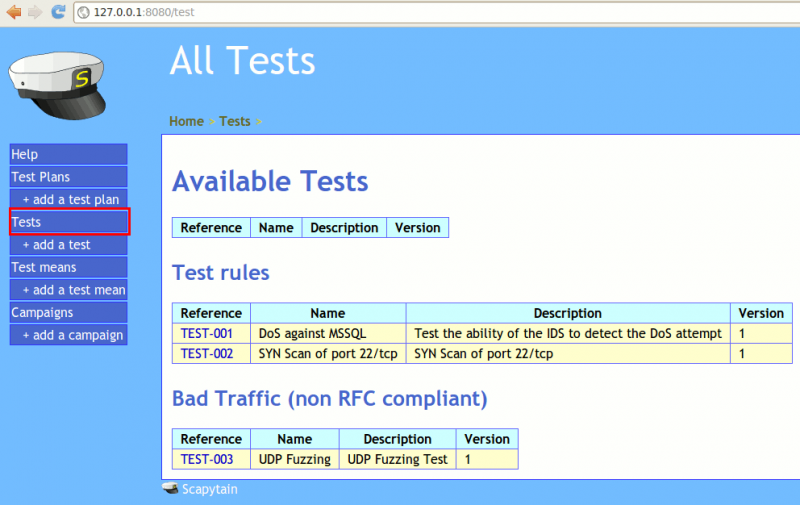This screenshot has height=505, width=800.
Task: Choose '+ add a campaign' in sidebar
Action: pos(73,335)
